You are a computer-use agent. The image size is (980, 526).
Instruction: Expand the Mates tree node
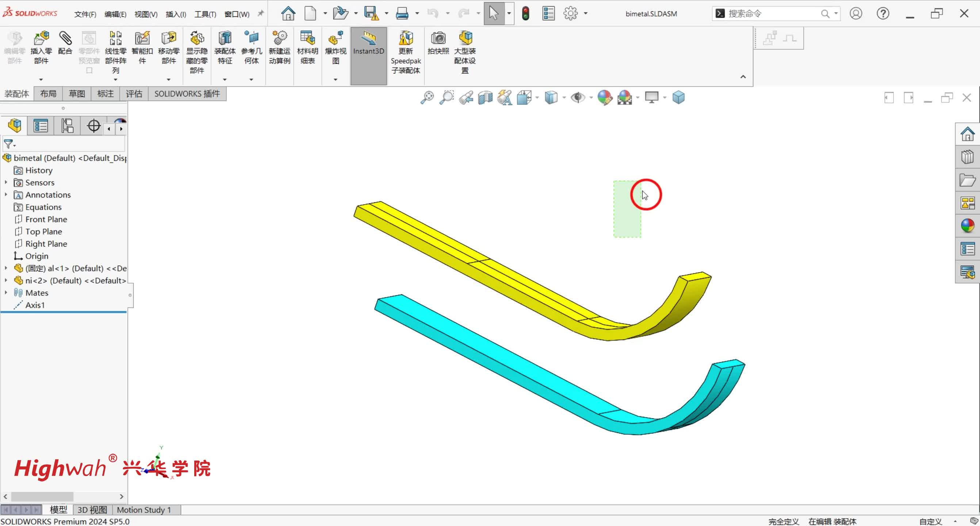click(x=6, y=293)
